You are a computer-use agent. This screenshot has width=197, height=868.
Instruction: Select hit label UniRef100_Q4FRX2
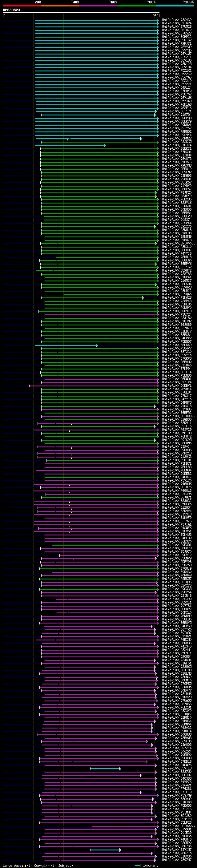pos(177,338)
